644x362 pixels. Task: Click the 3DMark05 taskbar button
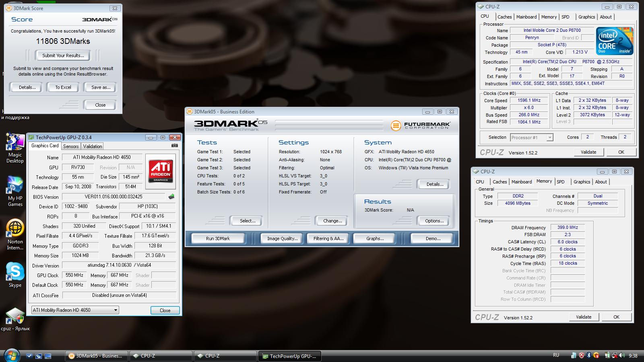[97, 356]
